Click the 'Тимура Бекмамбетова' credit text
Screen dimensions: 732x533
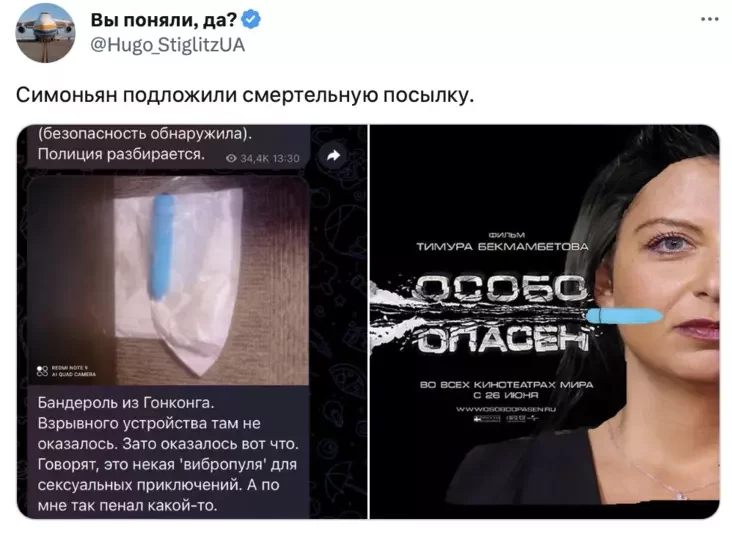coord(502,246)
